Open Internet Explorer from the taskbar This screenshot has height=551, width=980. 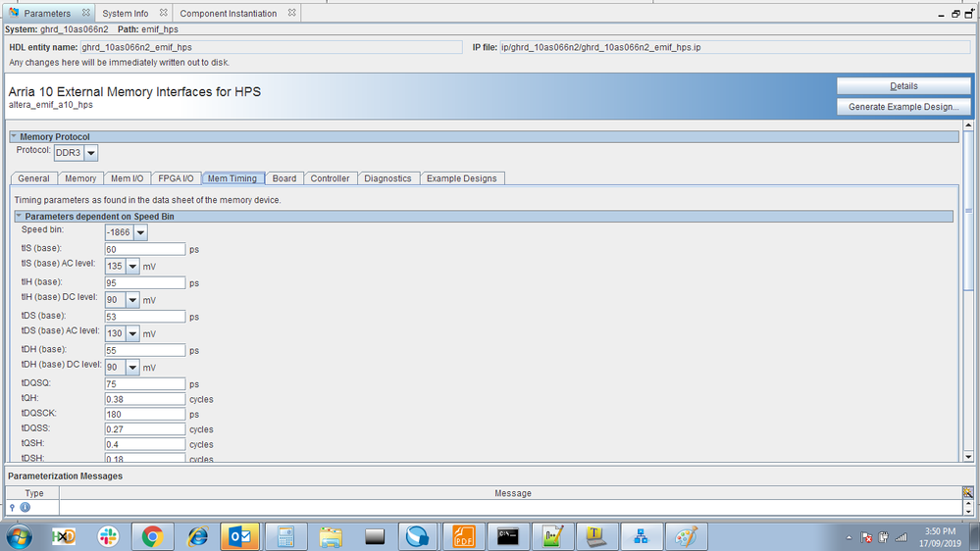[x=197, y=536]
